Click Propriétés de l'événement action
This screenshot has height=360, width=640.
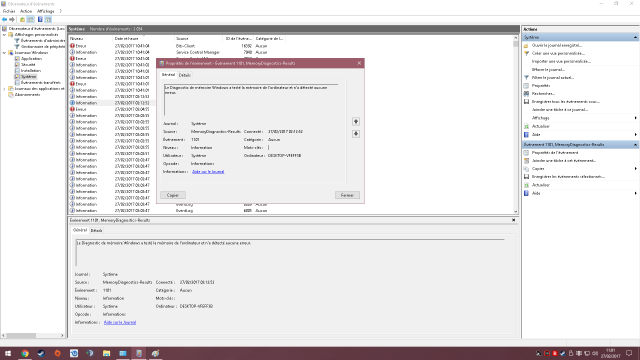click(x=555, y=153)
